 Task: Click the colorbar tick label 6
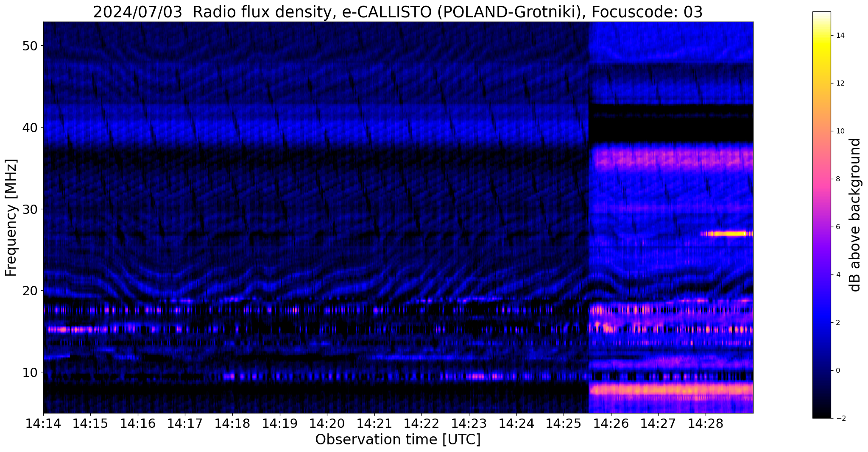click(x=837, y=227)
